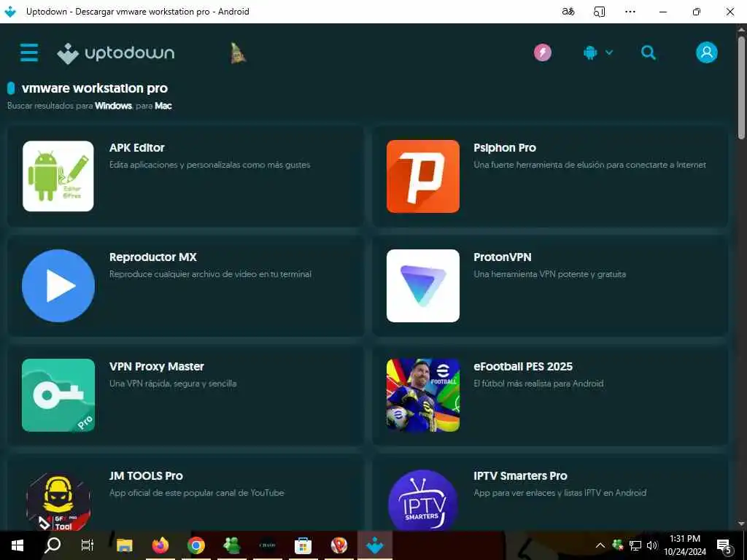Open the search magnifier in header
The image size is (747, 560).
click(649, 52)
